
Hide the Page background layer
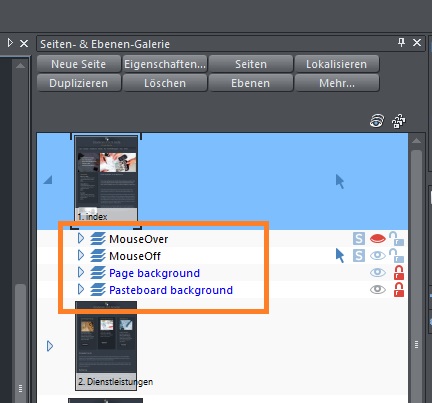(x=378, y=273)
